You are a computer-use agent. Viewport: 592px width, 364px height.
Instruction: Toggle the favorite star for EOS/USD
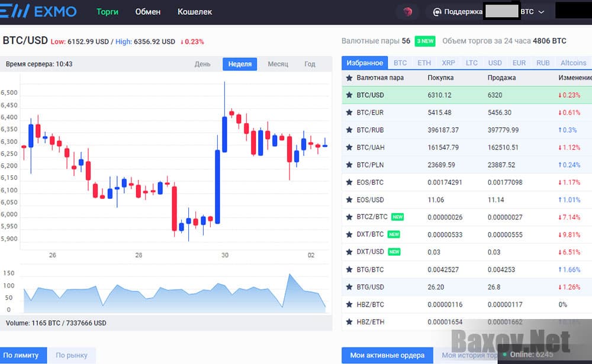(349, 199)
